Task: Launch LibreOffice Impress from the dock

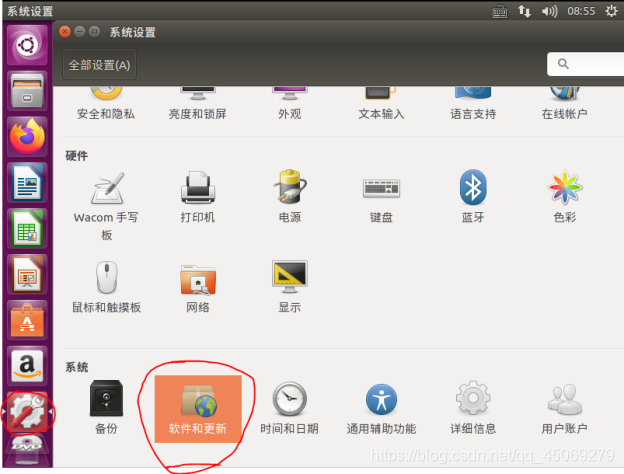Action: pyautogui.click(x=27, y=274)
